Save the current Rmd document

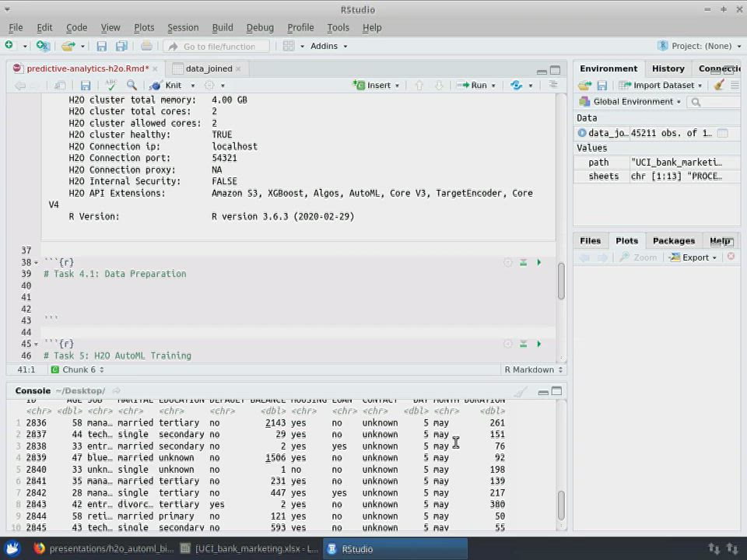[x=86, y=86]
